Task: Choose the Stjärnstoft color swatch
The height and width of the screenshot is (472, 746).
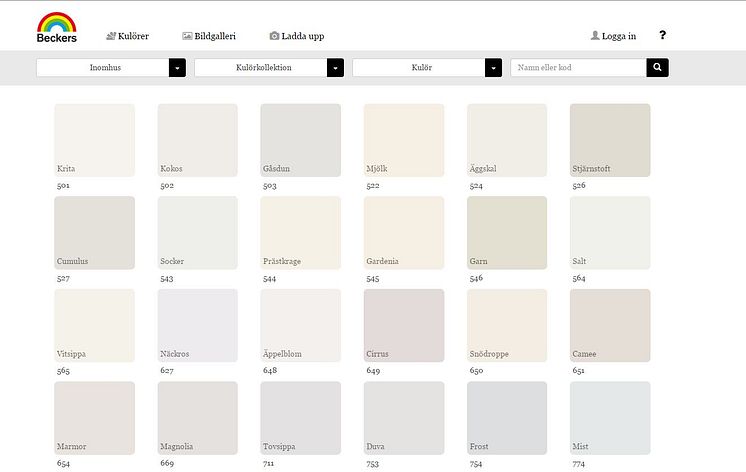Action: coord(610,140)
